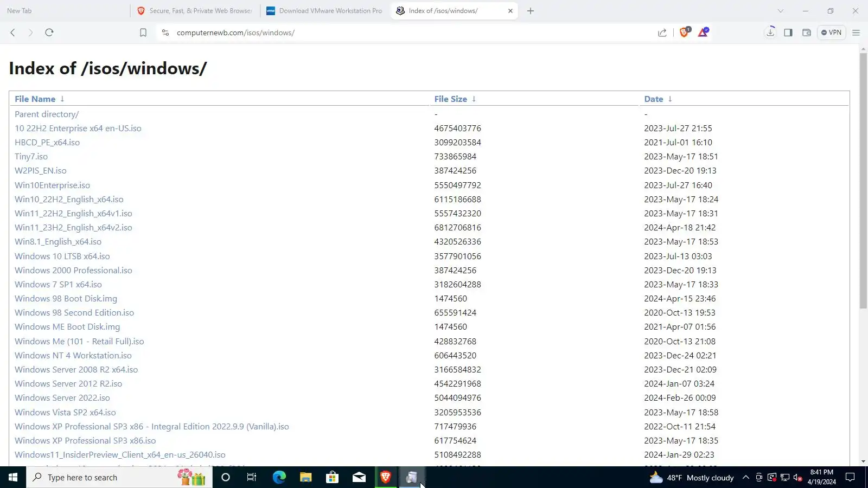The height and width of the screenshot is (488, 868).
Task: Download Win8.1_English_x64.iso
Action: pyautogui.click(x=58, y=242)
